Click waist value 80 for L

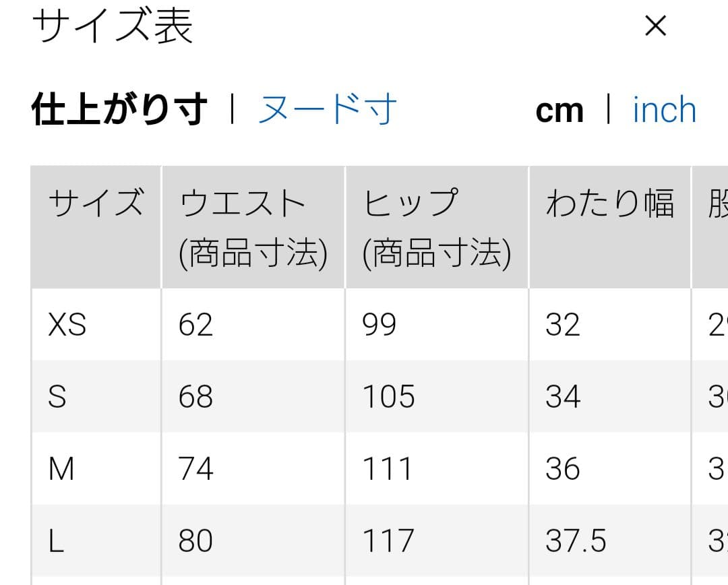195,541
